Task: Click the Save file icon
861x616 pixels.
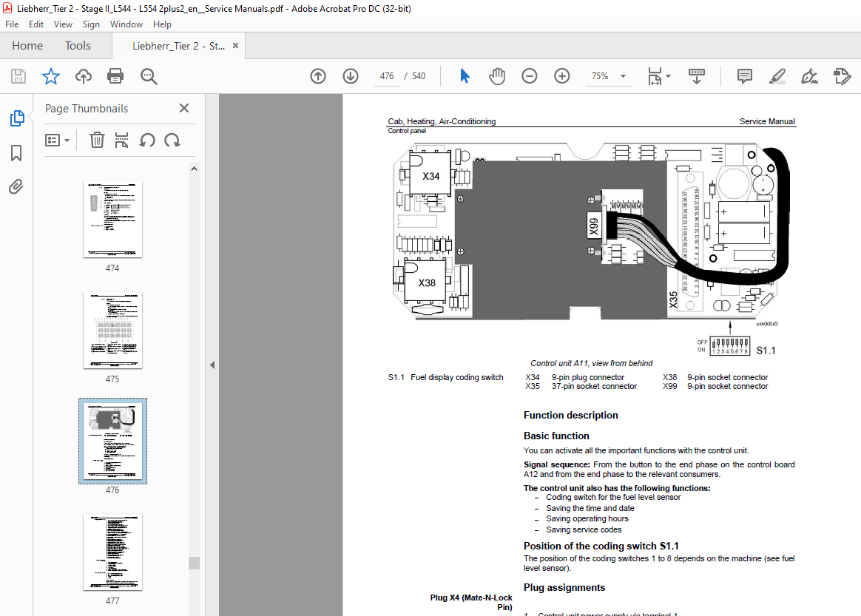Action: pyautogui.click(x=18, y=76)
